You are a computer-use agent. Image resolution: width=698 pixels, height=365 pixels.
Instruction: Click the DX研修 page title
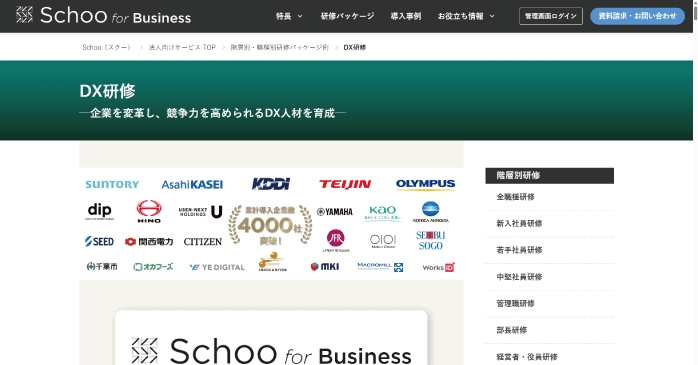tap(107, 91)
